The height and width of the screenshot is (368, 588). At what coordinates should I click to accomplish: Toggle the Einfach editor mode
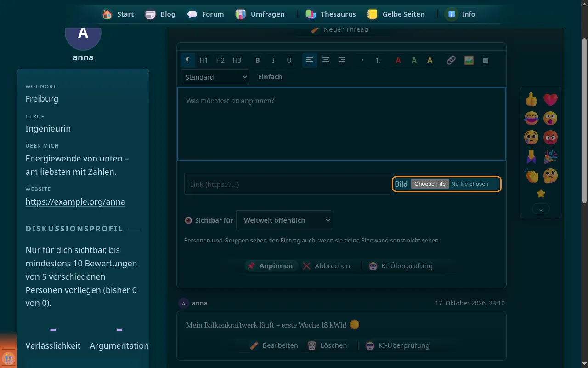(270, 77)
